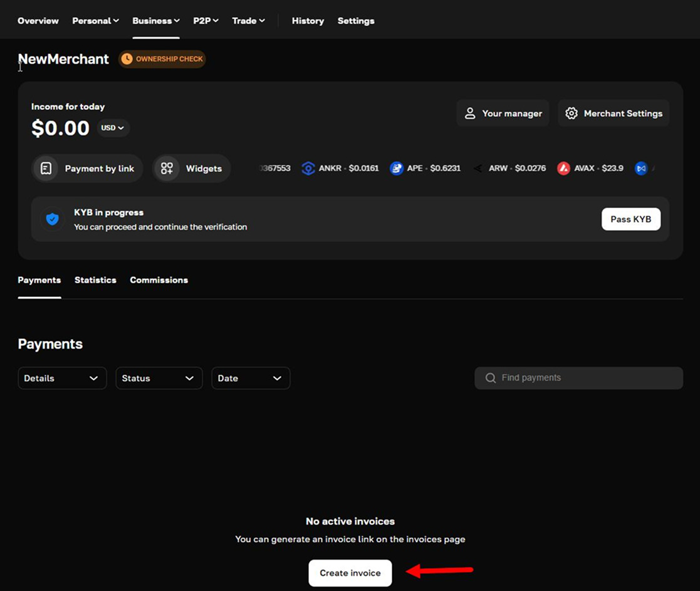Click the Widgets grid icon
This screenshot has width=700, height=591.
[166, 168]
